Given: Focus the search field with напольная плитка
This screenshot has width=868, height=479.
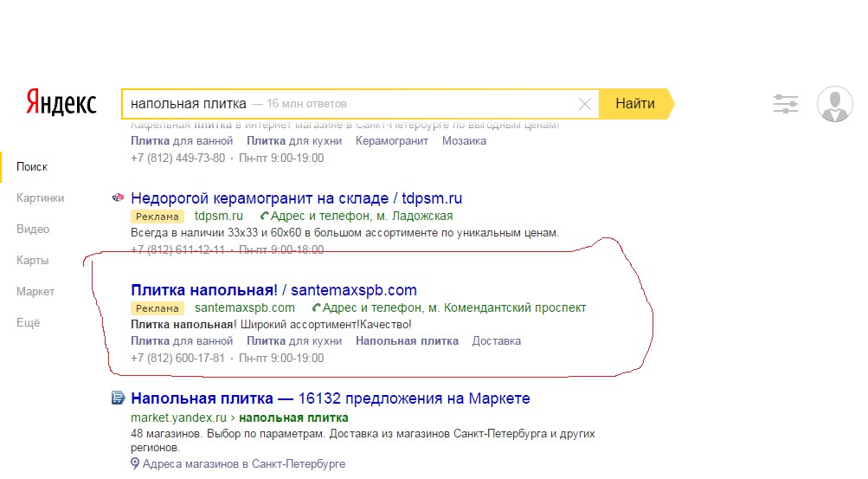Looking at the screenshot, I should coord(360,104).
